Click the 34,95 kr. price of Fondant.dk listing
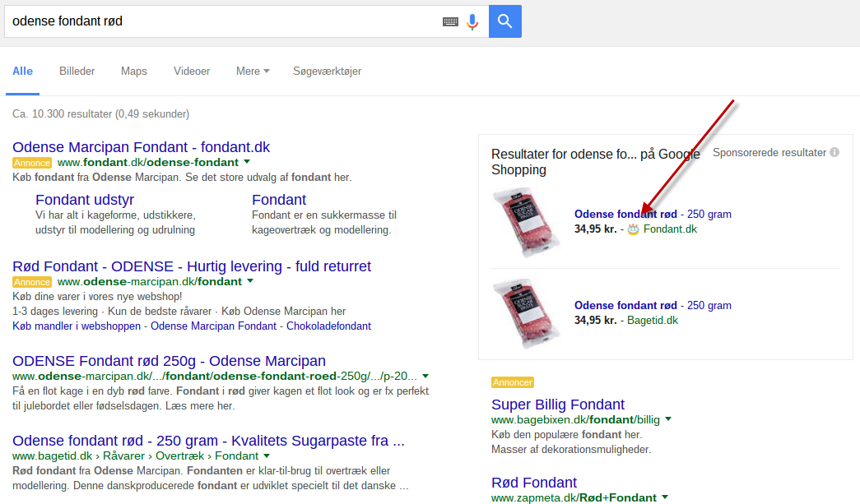The image size is (860, 504). [595, 229]
